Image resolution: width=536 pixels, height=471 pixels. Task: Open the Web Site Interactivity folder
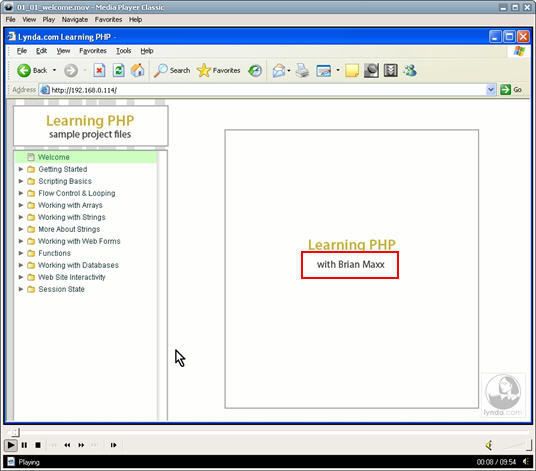[72, 277]
